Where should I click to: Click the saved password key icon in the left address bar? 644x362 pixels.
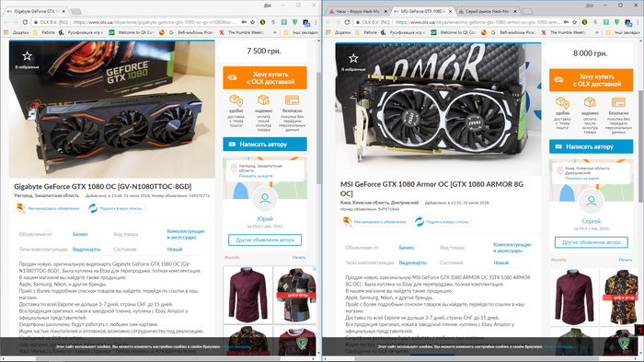tap(244, 22)
